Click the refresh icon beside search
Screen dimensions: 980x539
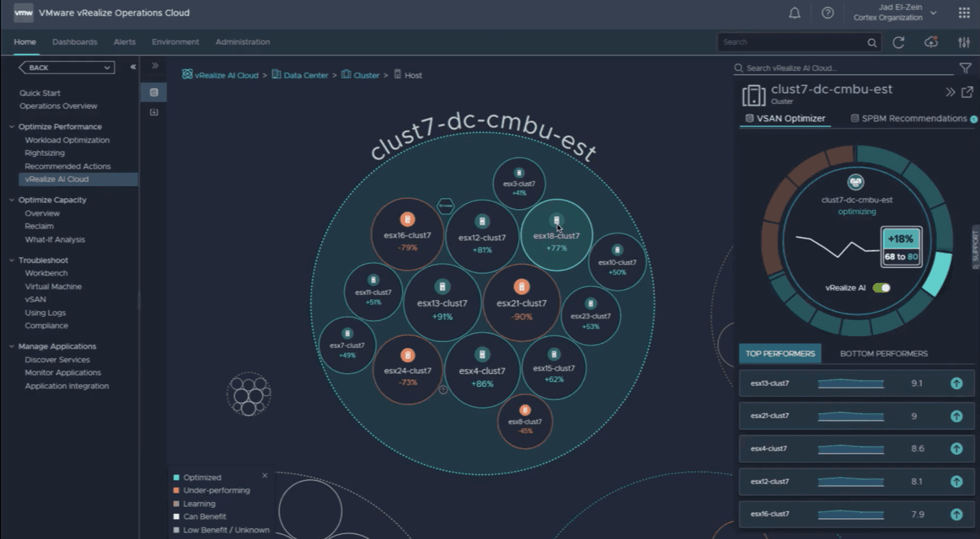[898, 43]
